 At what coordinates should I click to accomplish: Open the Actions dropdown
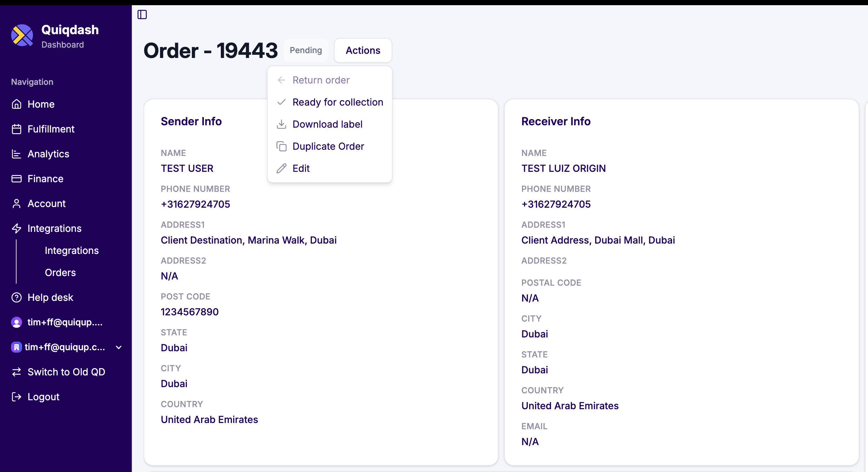click(x=363, y=50)
